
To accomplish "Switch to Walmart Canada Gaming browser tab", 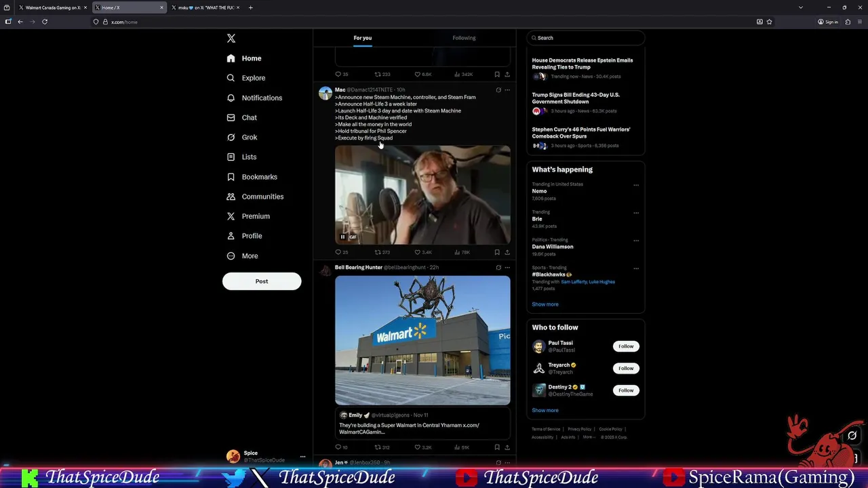I will [52, 7].
